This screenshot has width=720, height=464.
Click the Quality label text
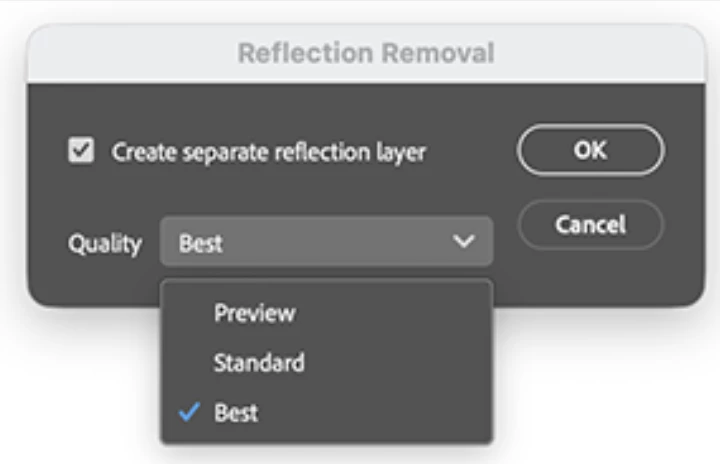pos(105,243)
